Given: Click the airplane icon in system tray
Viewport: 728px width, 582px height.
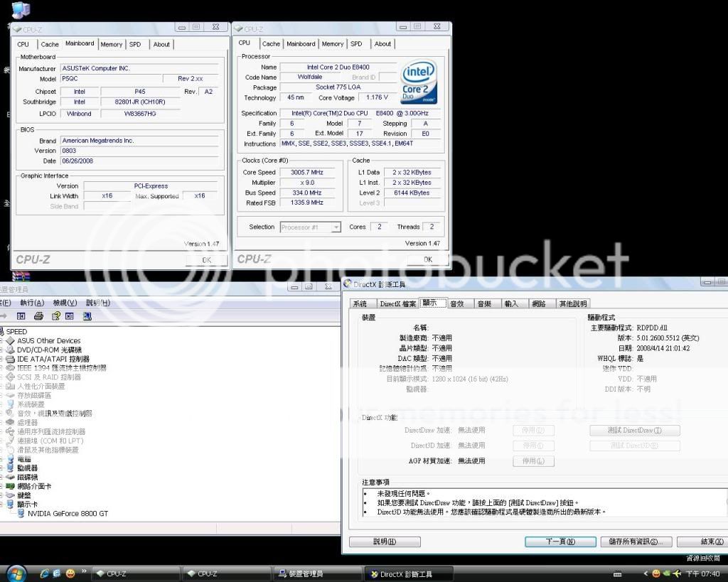Looking at the screenshot, I should (x=677, y=573).
